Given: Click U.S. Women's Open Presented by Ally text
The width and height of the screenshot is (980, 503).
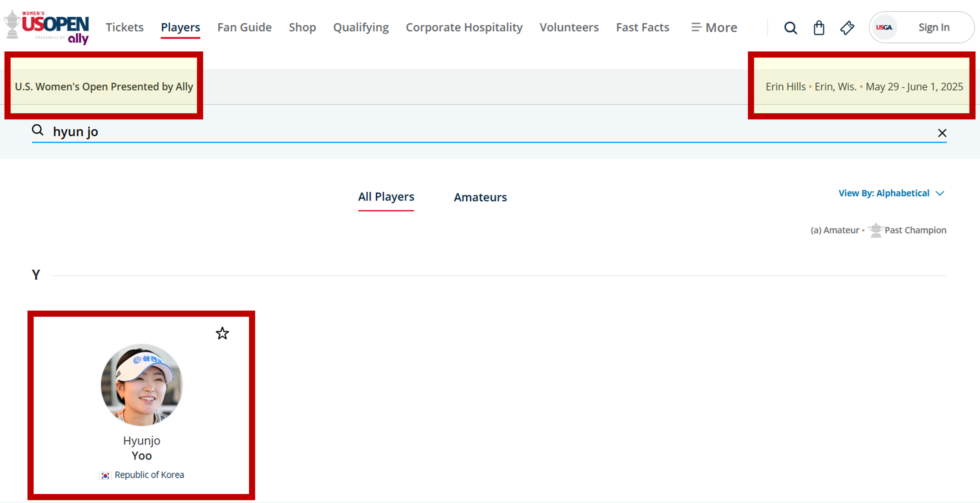Looking at the screenshot, I should 104,87.
